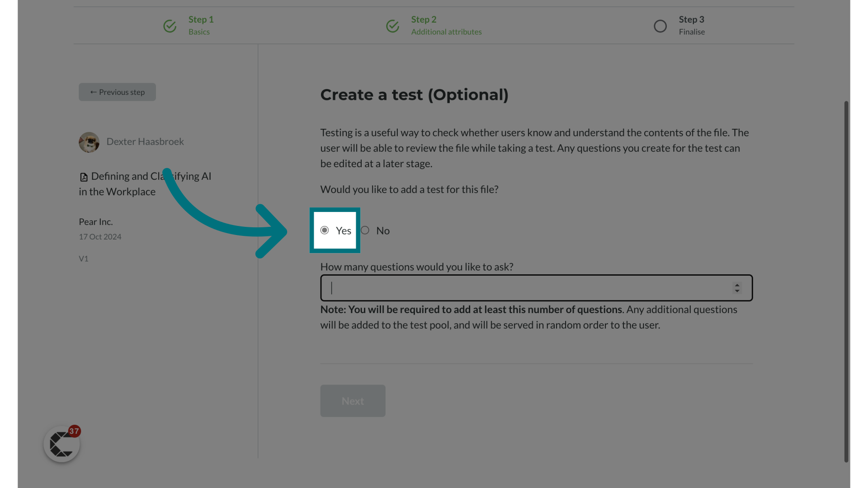Select the Yes radio button for test
Viewport: 868px width, 488px height.
tap(324, 230)
